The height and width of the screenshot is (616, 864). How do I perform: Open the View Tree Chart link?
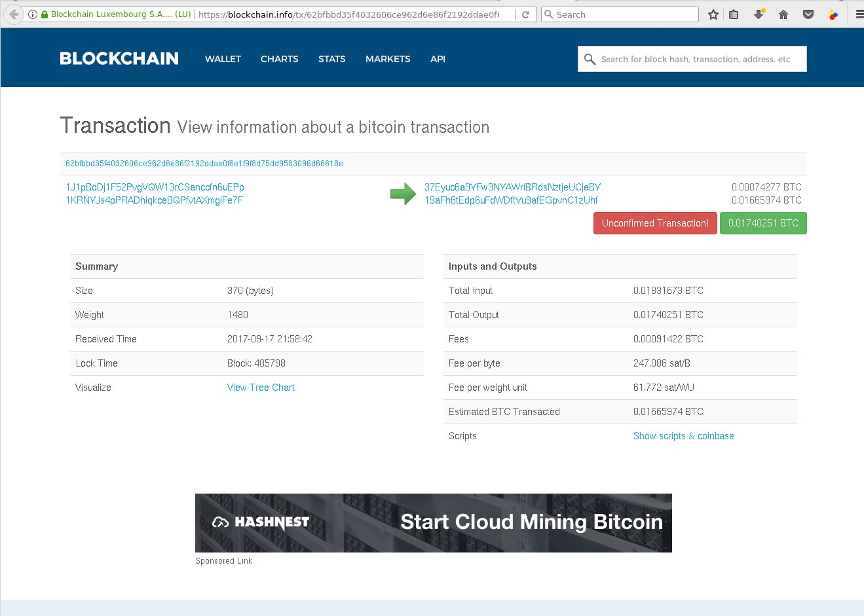261,388
